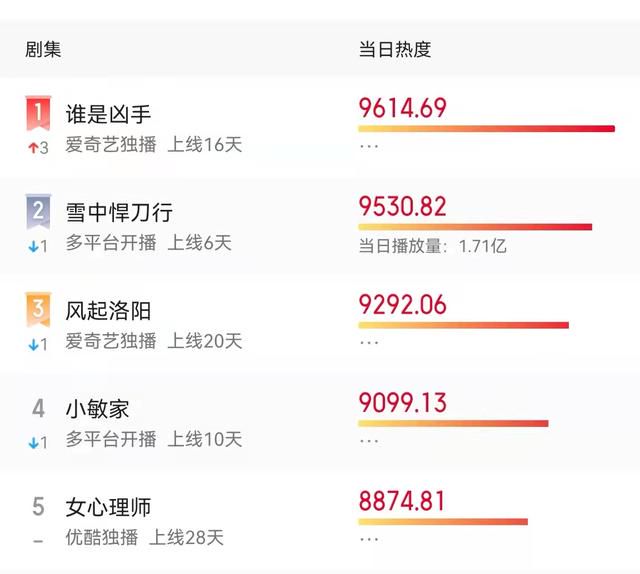
Task: Open the 谁是凶手 series title
Action: click(x=108, y=114)
